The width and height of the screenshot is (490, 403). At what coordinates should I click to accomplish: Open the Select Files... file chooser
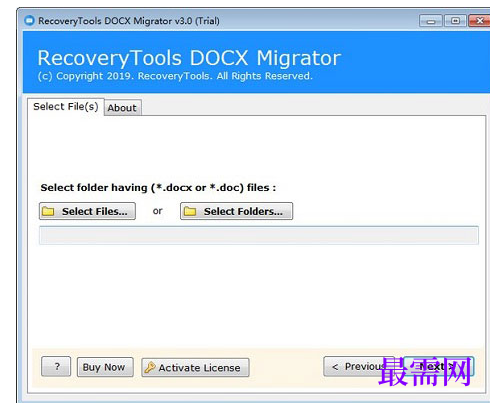point(87,211)
